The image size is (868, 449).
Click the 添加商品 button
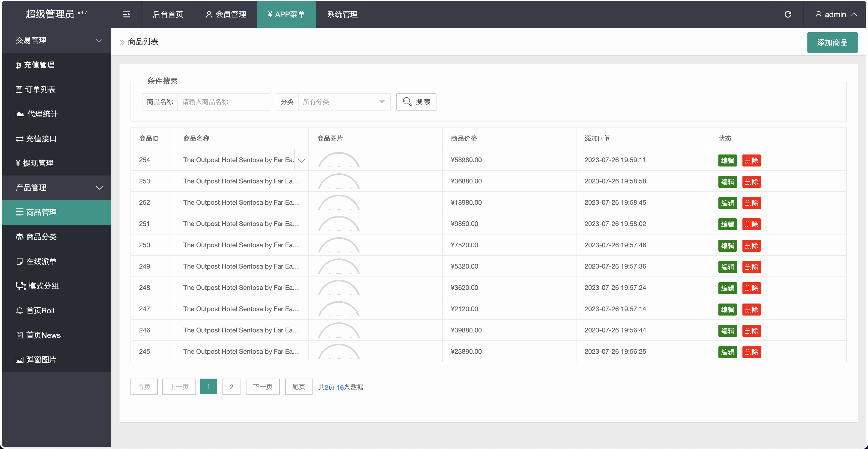pos(832,42)
